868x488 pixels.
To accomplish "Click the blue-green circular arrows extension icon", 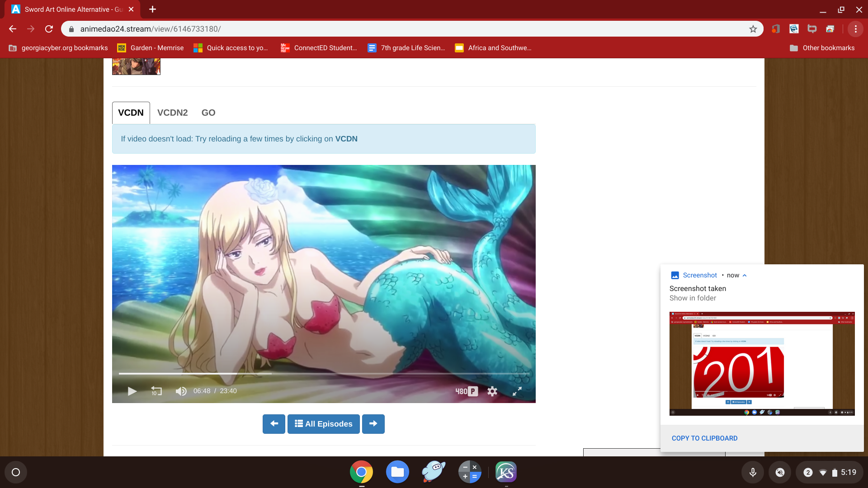I will (794, 29).
